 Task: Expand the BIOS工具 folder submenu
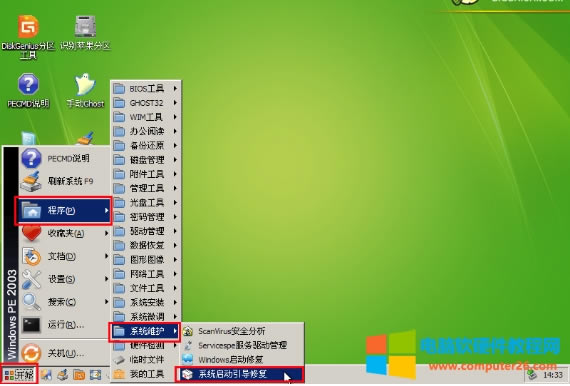point(145,88)
